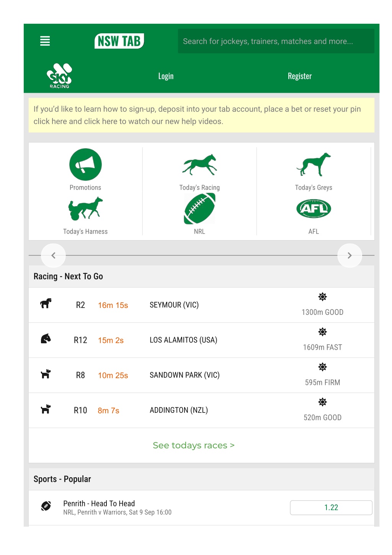The image size is (392, 555).
Task: Open Promotions megaphone icon
Action: pos(85,164)
